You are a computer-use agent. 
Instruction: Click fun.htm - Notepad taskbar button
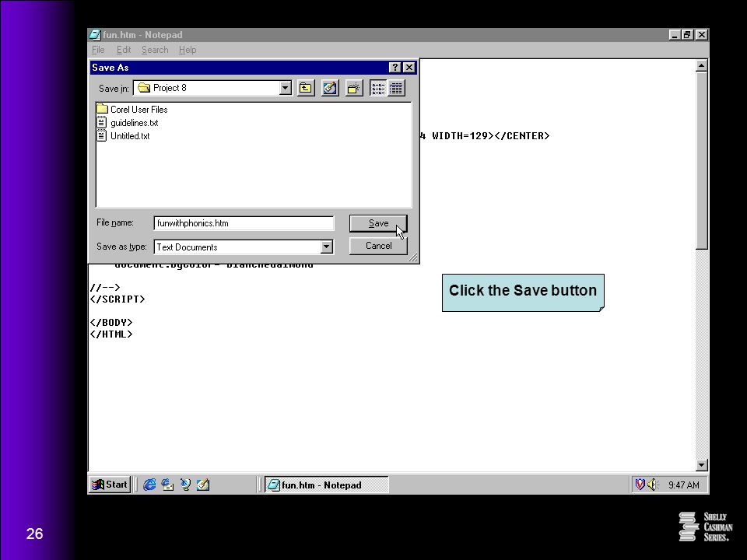pyautogui.click(x=326, y=485)
